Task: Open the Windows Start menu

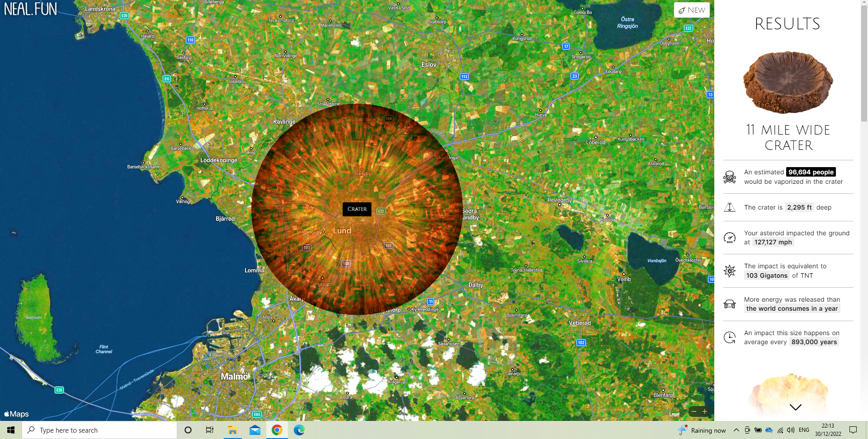Action: tap(11, 430)
